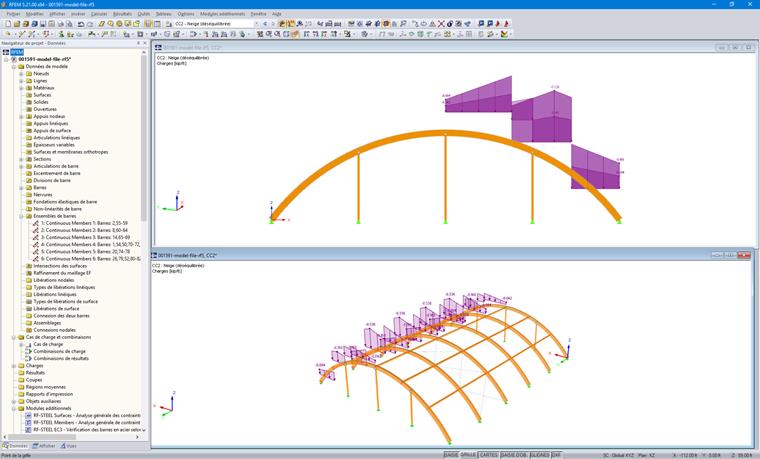Expand the Barres tree node

(21, 188)
